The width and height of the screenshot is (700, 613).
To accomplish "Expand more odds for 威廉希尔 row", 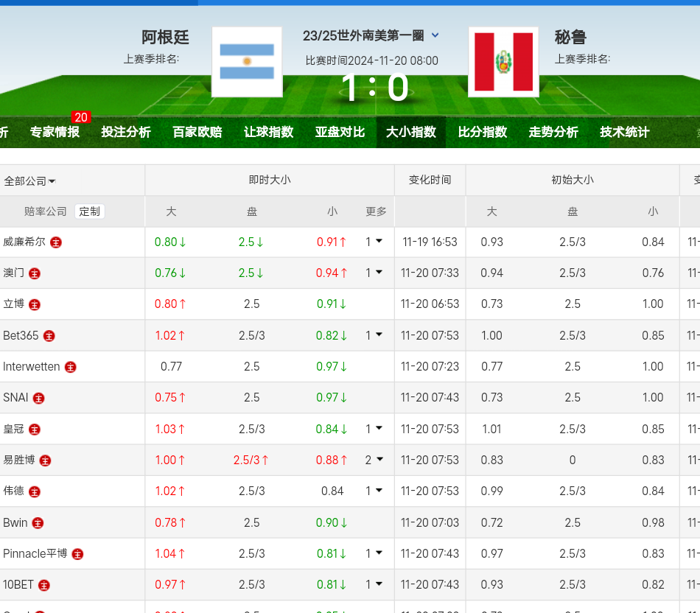I will (x=374, y=242).
